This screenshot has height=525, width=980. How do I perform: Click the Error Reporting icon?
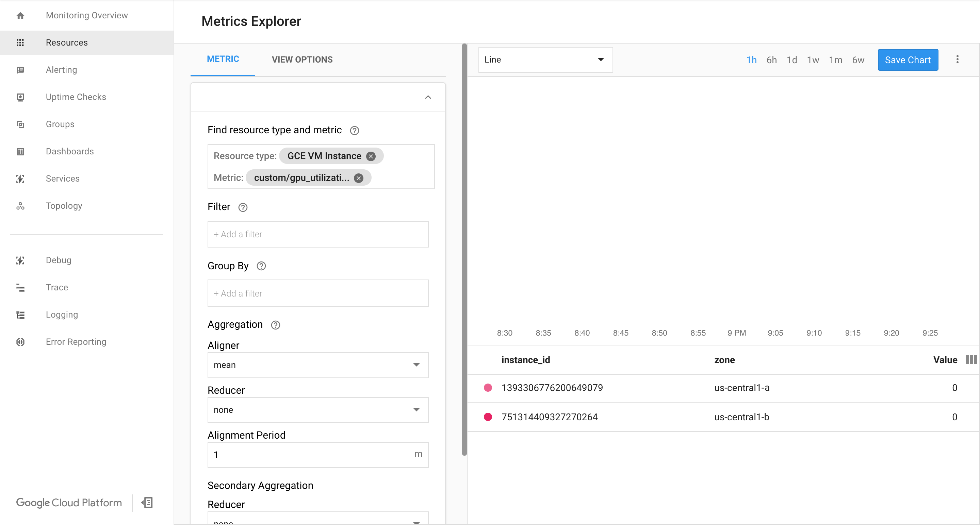[x=21, y=341]
